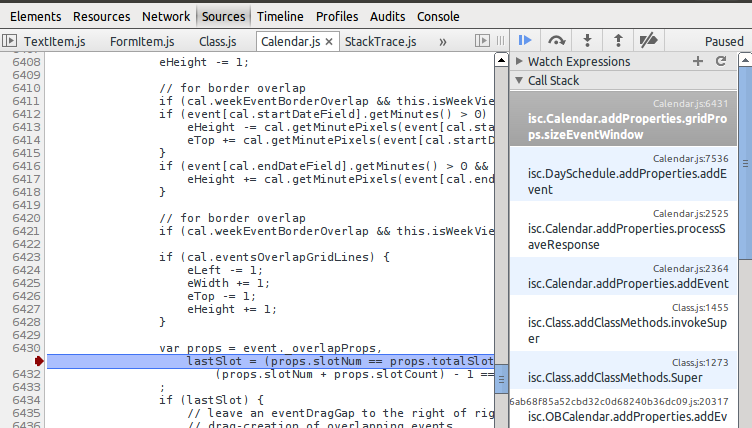Step out of current function
Viewport: 752px width, 428px height.
point(617,41)
